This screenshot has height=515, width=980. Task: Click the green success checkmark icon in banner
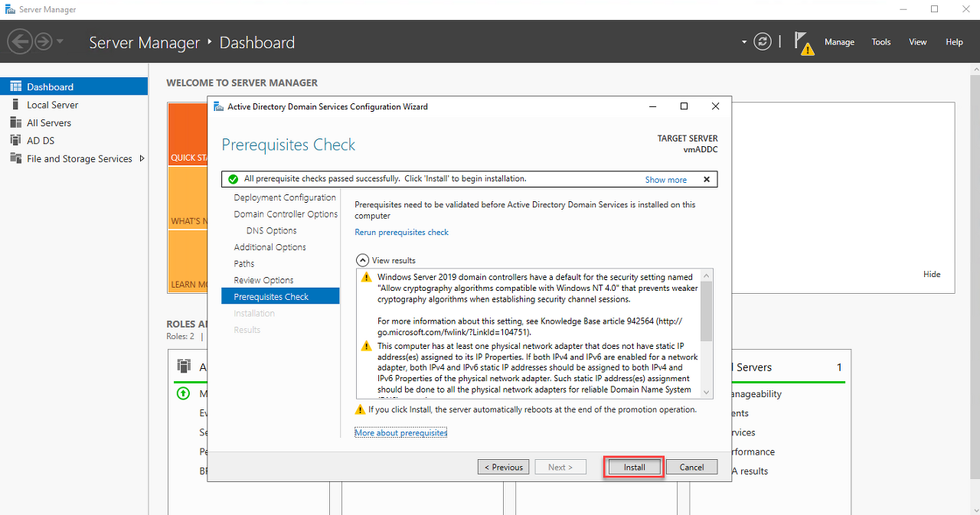[233, 179]
